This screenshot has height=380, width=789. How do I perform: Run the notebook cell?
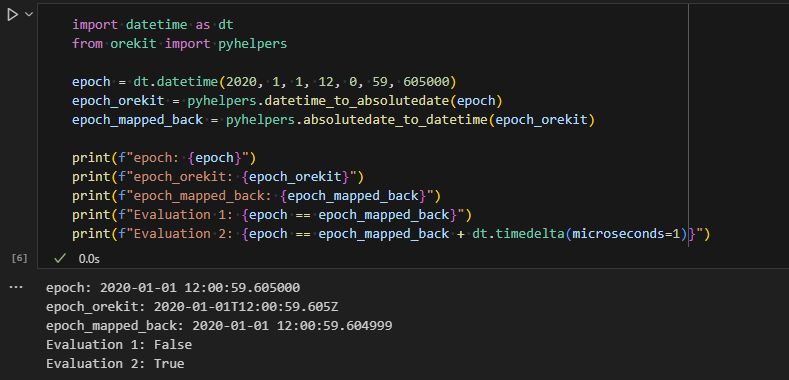(12, 15)
